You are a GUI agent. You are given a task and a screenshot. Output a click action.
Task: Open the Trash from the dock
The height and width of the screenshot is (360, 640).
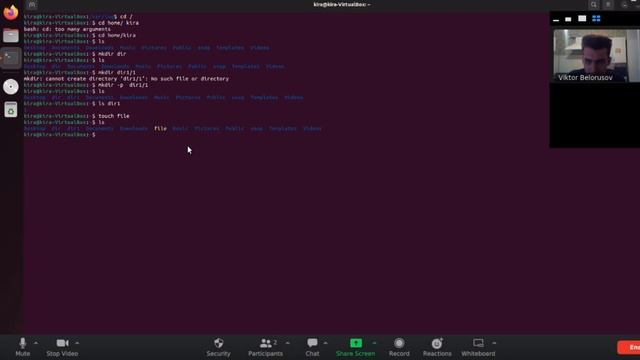pyautogui.click(x=11, y=110)
